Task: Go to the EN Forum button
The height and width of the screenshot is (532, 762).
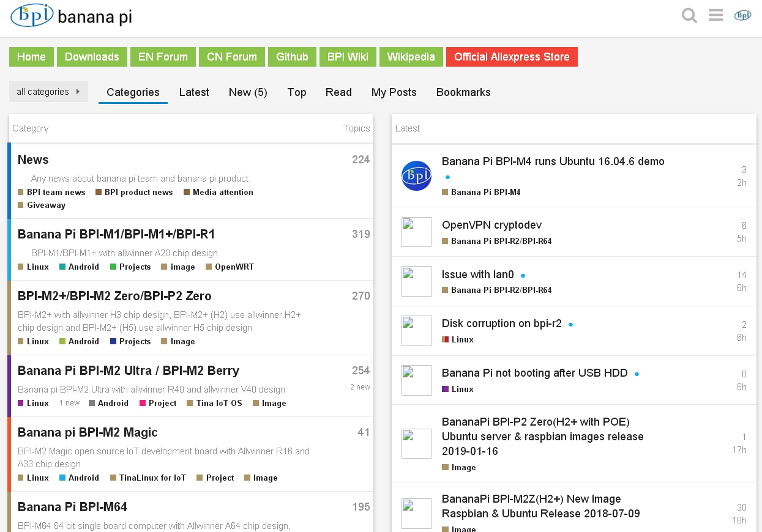Action: click(163, 57)
